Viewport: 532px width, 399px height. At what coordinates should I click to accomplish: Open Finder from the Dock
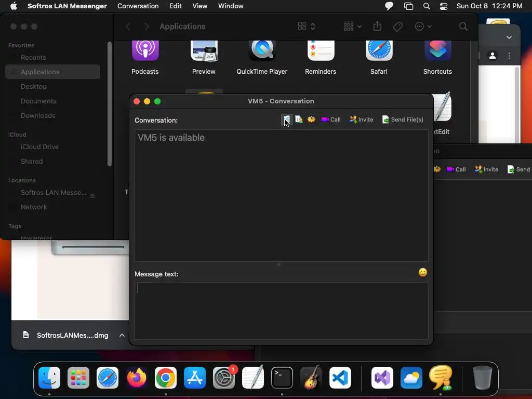[49, 378]
